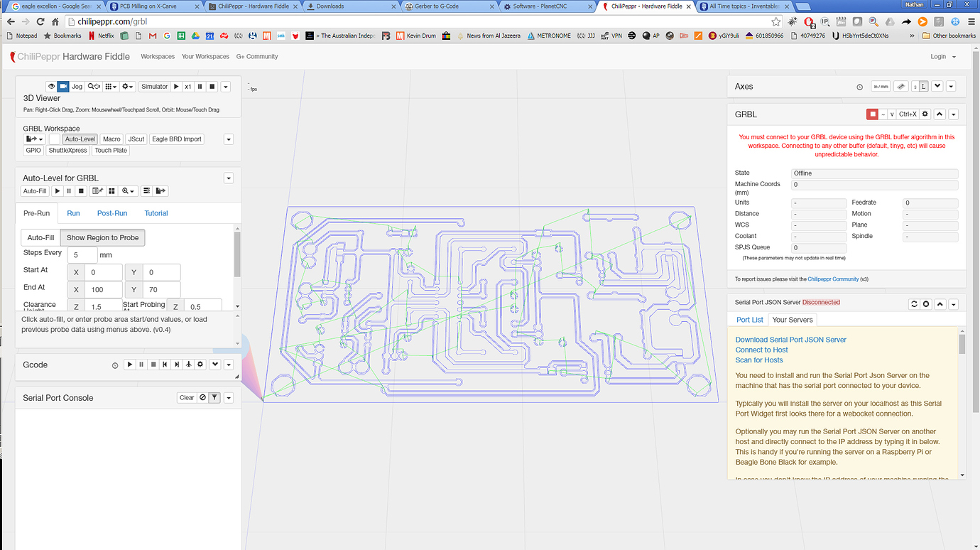Toggle the blue camera view button
Viewport: 980px width, 550px height.
63,87
